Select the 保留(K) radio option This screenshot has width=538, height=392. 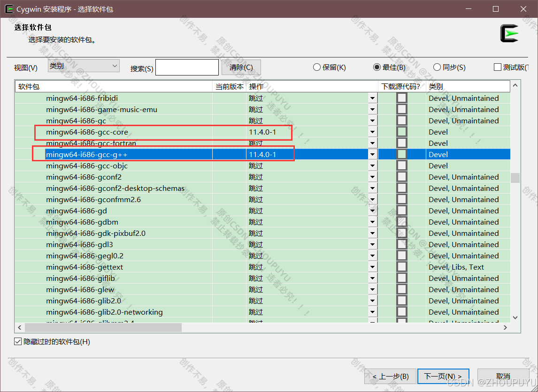click(x=330, y=67)
